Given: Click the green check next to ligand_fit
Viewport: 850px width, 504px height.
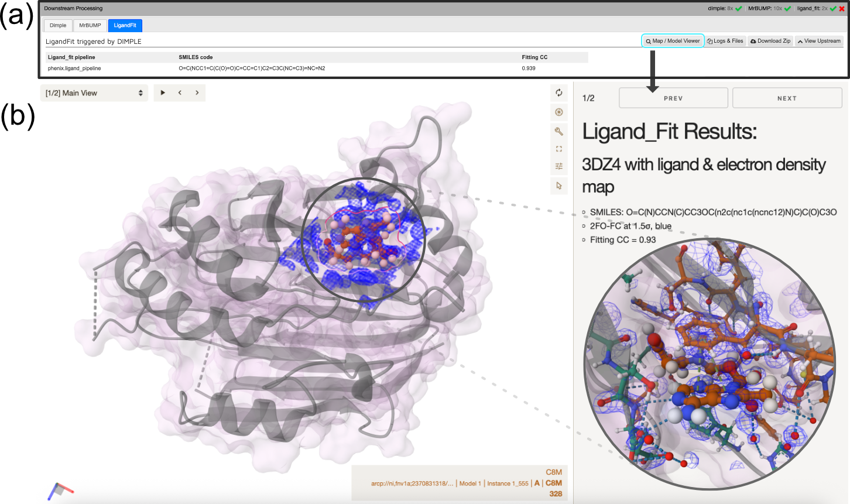Looking at the screenshot, I should click(834, 8).
